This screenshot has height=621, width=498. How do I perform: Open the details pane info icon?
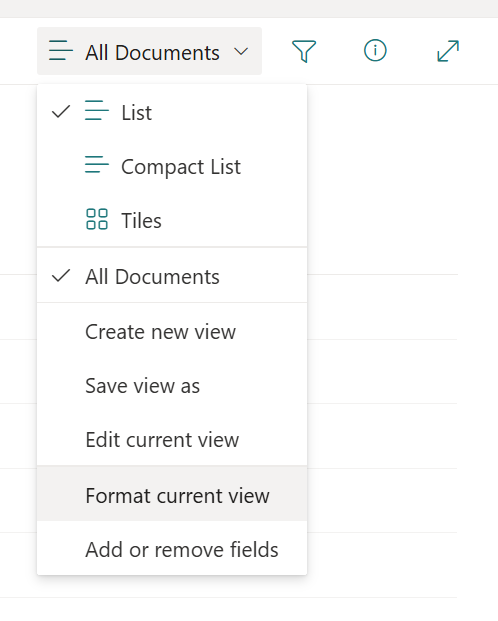coord(375,51)
